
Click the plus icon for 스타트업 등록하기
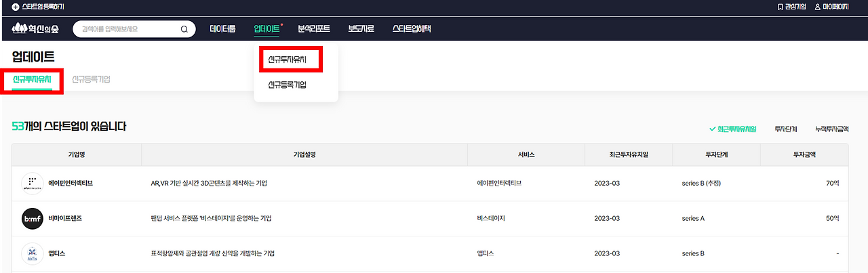[x=16, y=7]
